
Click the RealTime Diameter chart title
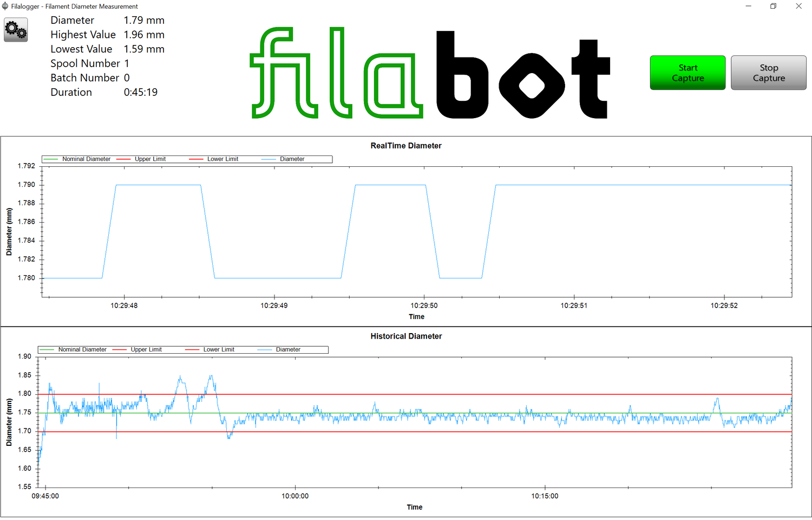pyautogui.click(x=406, y=146)
